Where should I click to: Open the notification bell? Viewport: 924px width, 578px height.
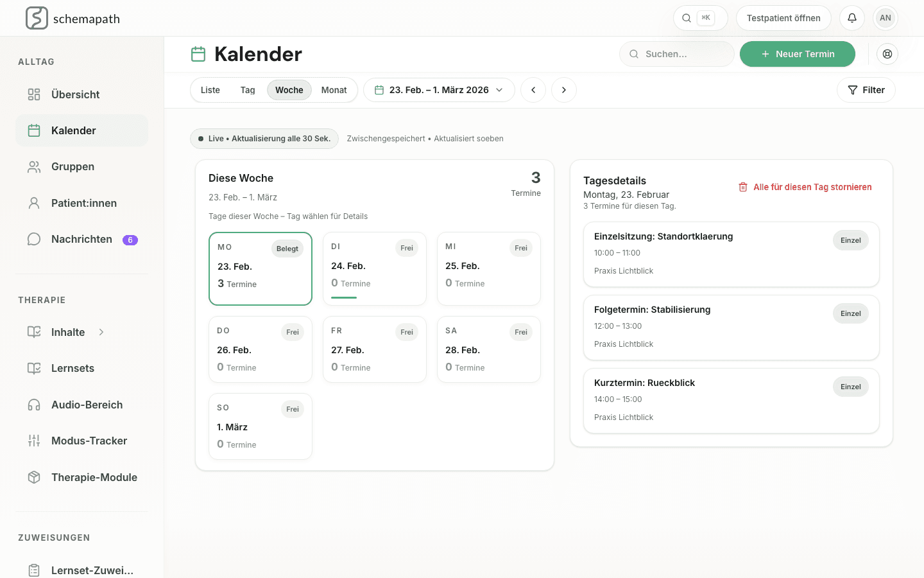(851, 18)
